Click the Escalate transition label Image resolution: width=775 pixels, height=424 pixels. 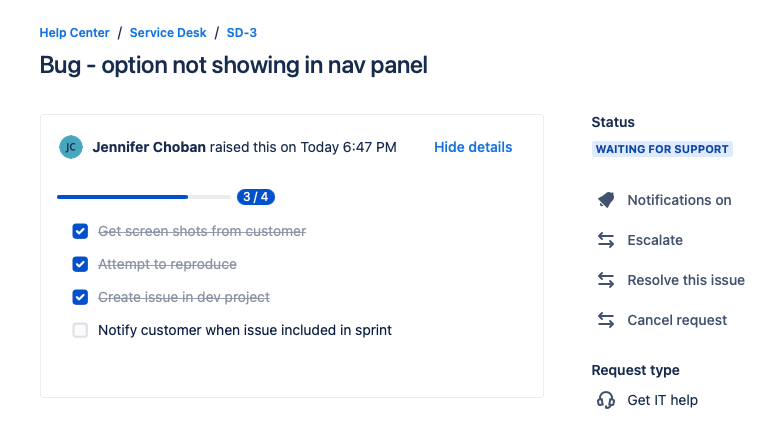(x=655, y=240)
